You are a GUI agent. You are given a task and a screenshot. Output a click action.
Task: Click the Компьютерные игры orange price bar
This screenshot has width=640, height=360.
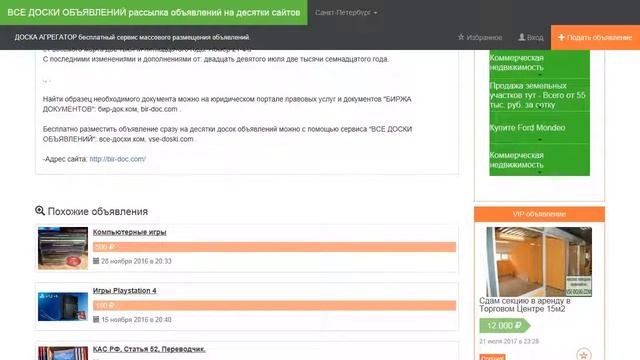[274, 247]
